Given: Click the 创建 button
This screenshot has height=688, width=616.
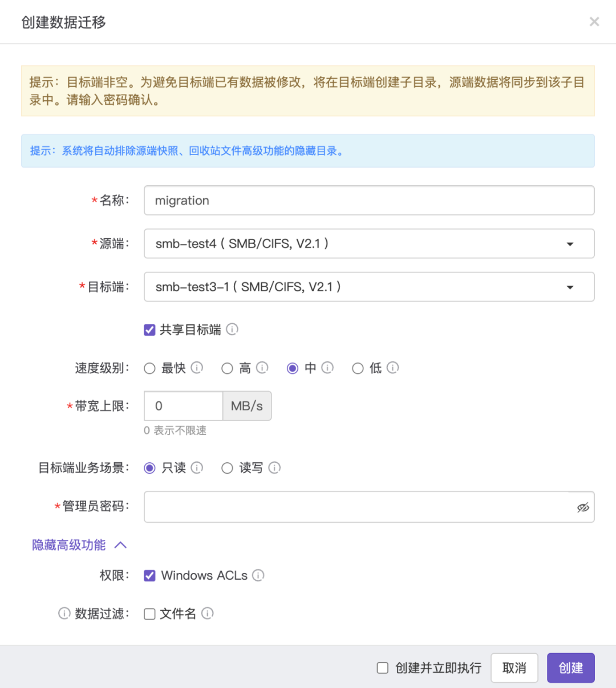Looking at the screenshot, I should (x=571, y=667).
